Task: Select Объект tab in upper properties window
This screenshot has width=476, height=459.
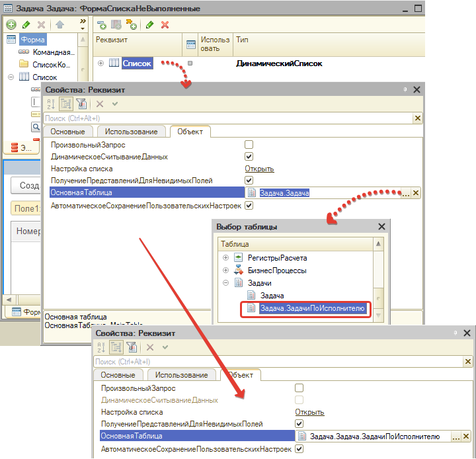Action: point(190,132)
